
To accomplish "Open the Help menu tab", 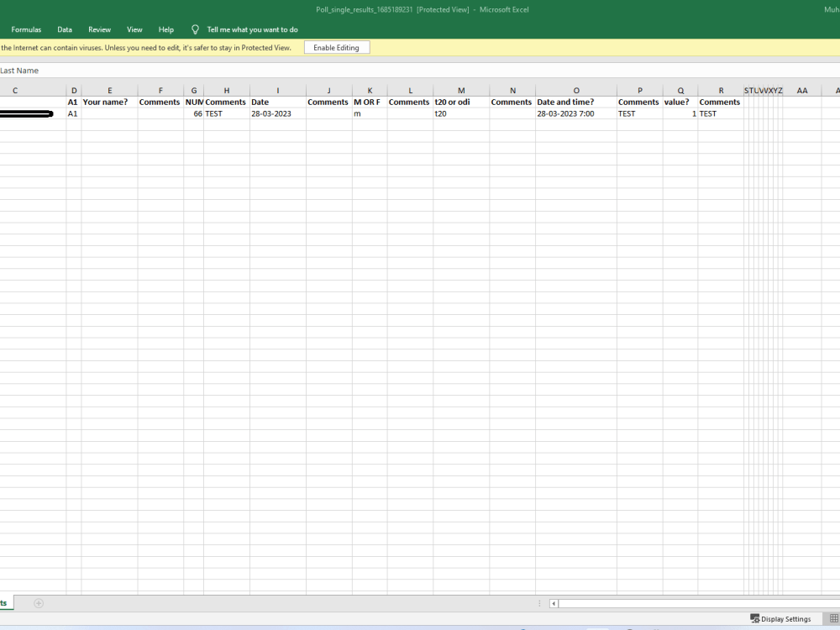I will [165, 29].
